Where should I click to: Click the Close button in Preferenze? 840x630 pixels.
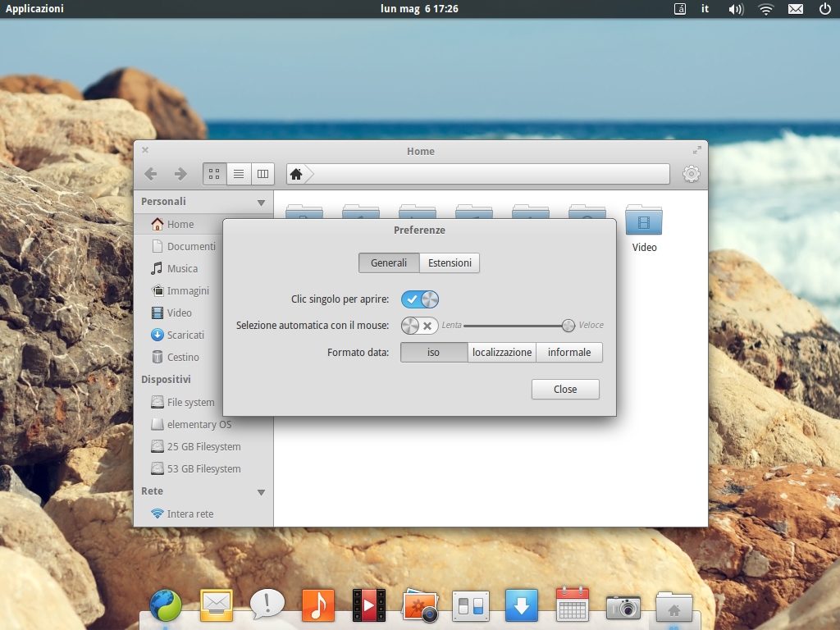point(565,390)
